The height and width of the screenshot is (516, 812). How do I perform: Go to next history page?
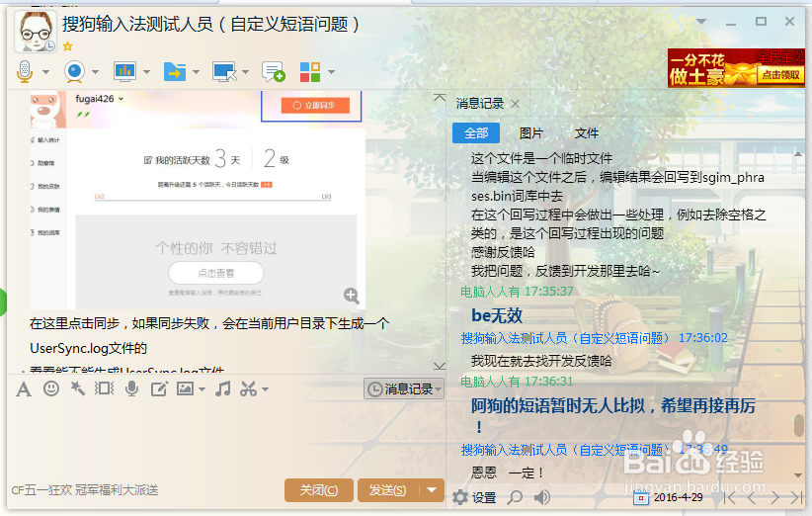tap(774, 498)
